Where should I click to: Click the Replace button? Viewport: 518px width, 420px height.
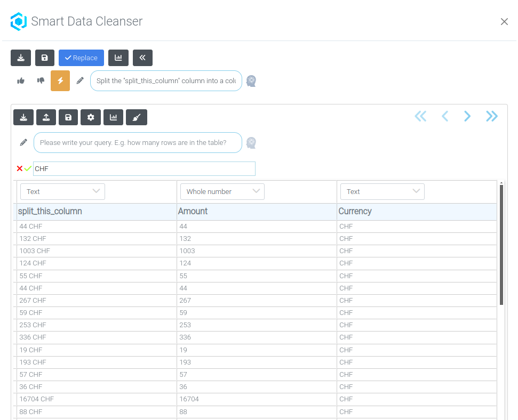(81, 58)
